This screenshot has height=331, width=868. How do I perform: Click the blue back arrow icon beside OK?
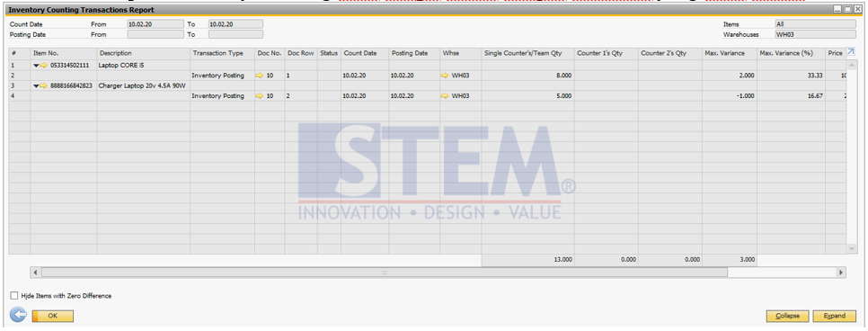click(18, 316)
